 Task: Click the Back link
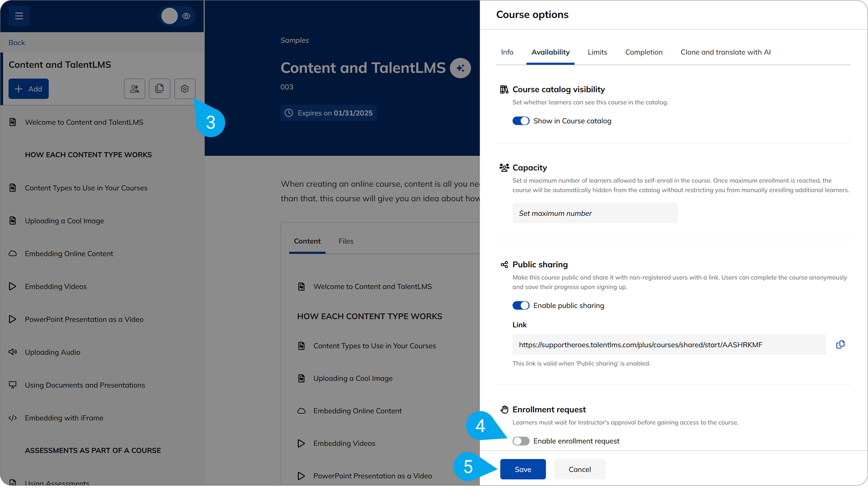[17, 43]
